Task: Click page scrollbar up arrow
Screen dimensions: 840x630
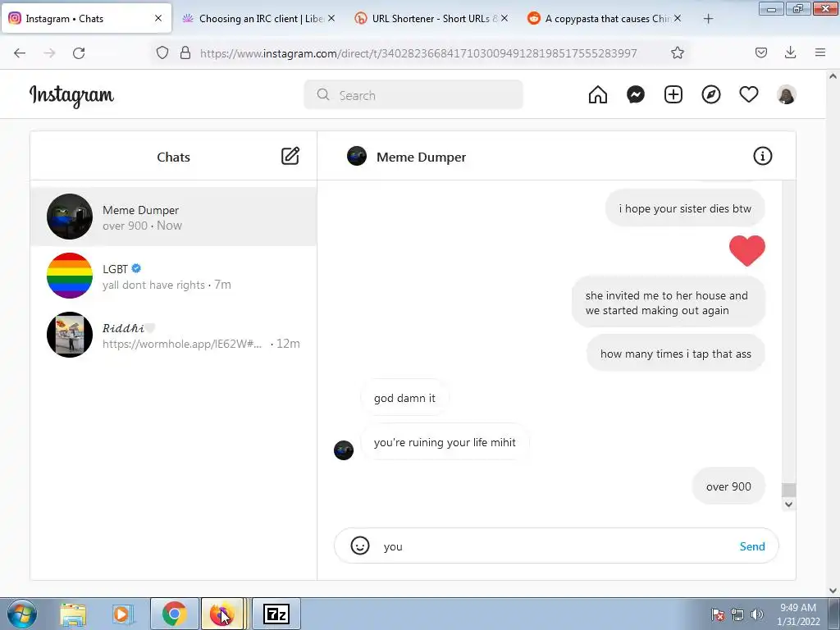Action: coord(833,76)
